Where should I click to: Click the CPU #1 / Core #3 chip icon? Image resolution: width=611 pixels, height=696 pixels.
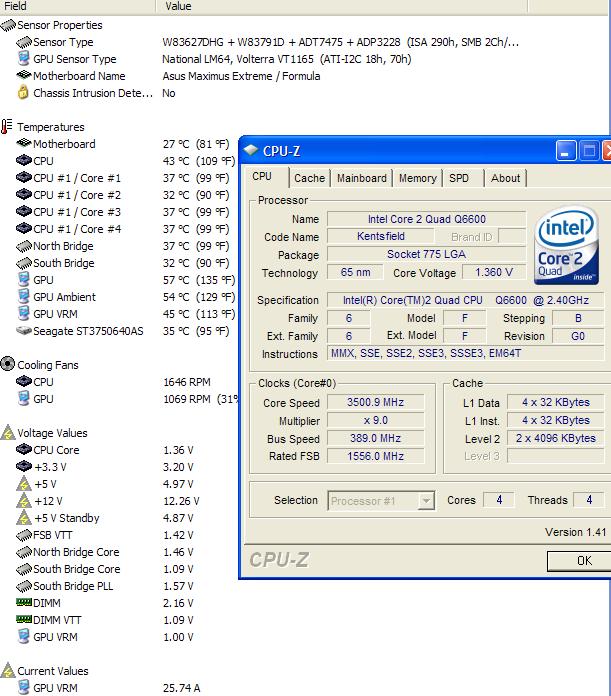[24, 211]
